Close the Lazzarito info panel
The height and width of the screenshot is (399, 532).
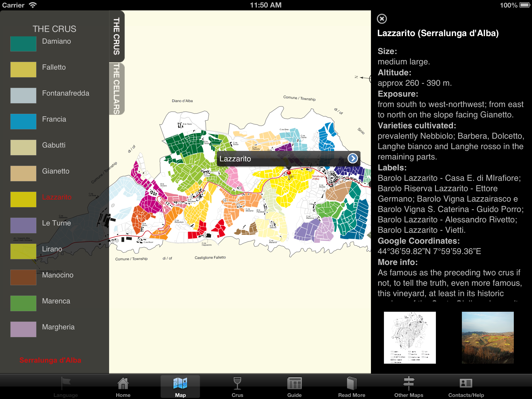(x=382, y=19)
